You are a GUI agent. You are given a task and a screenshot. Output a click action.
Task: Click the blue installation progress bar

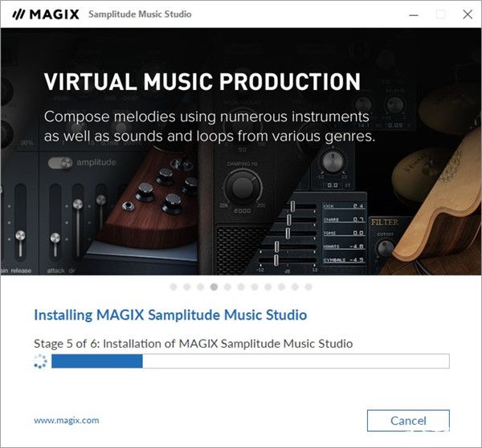click(x=250, y=361)
